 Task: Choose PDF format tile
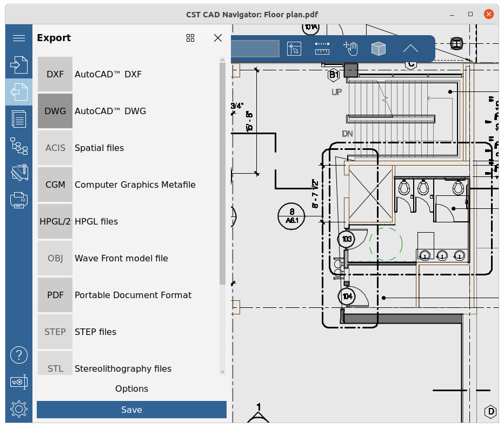(x=55, y=295)
